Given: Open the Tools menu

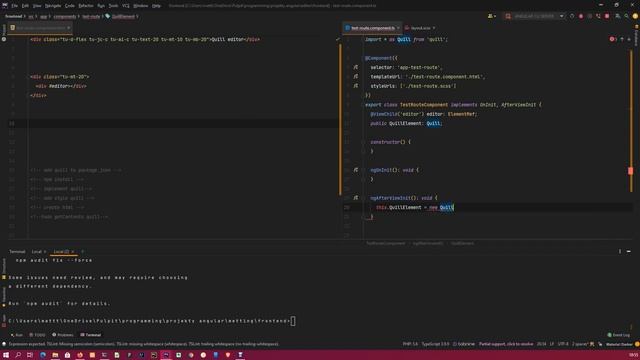Looking at the screenshot, I should click(x=113, y=6).
